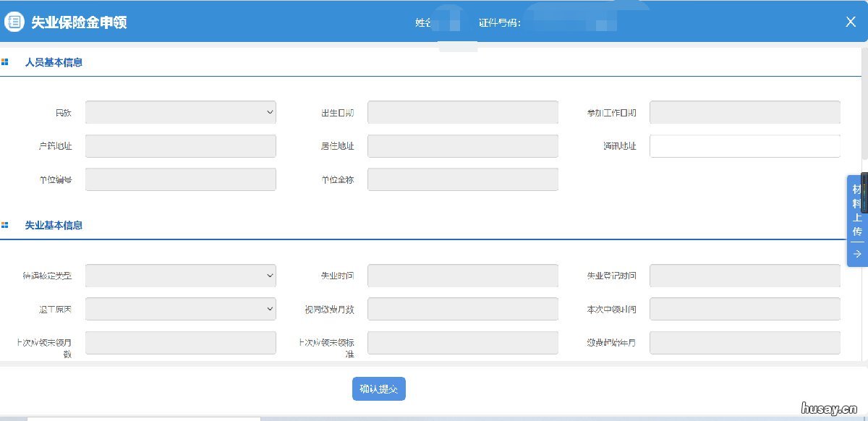868x421 pixels.
Task: Close the 失业保险金申领 window
Action: point(851,21)
